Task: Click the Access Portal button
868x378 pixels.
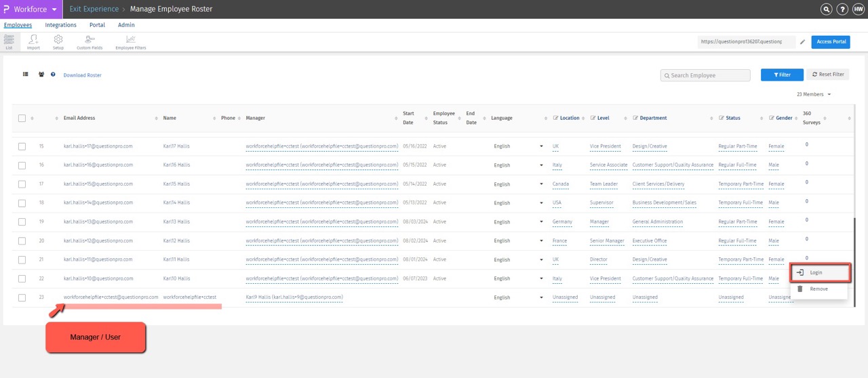Action: pyautogui.click(x=831, y=42)
